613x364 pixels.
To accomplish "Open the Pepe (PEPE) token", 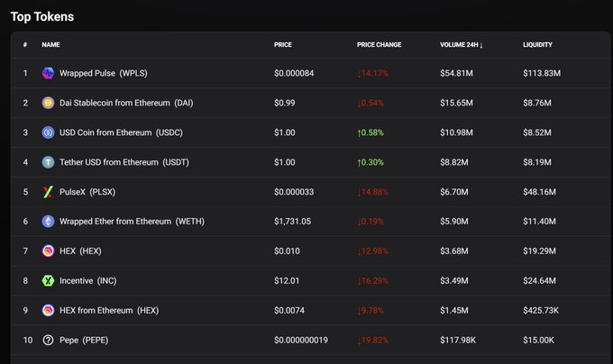I will coord(84,341).
